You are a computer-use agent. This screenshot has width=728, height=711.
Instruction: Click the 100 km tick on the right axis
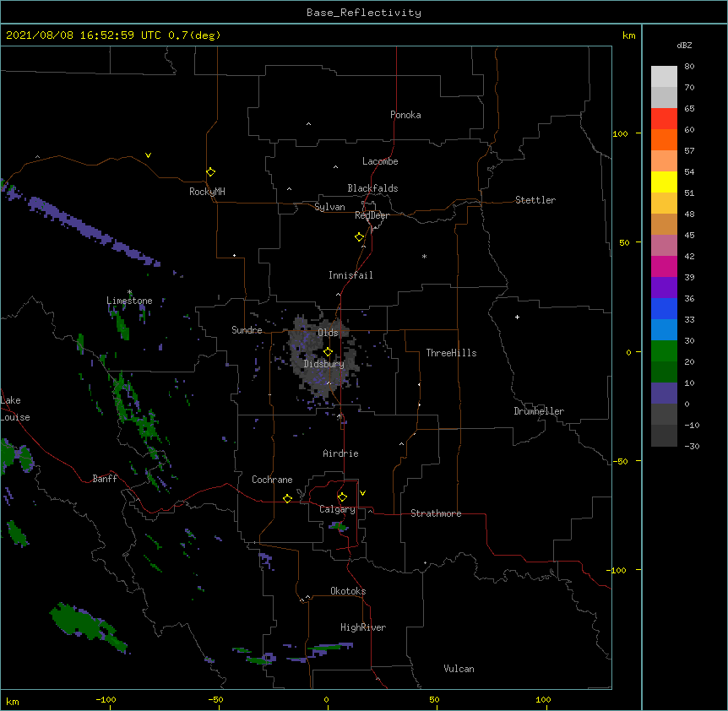click(x=620, y=133)
